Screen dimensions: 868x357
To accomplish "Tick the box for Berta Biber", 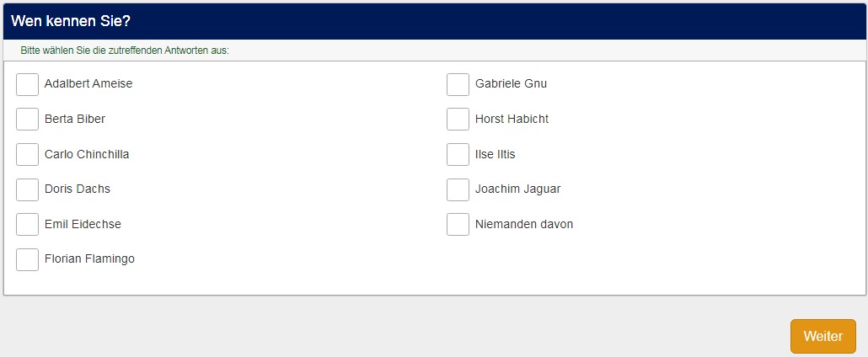I will pyautogui.click(x=27, y=120).
